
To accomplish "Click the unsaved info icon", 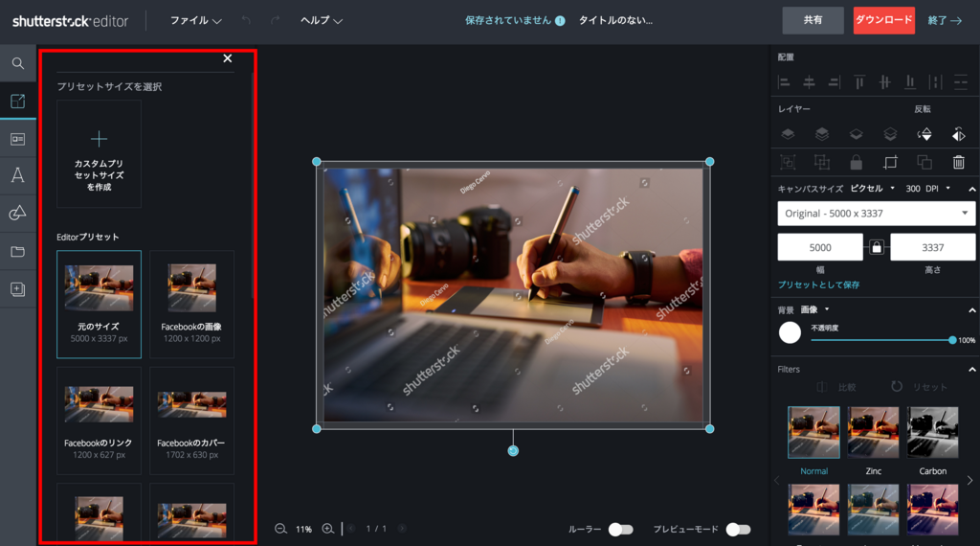I will click(560, 21).
